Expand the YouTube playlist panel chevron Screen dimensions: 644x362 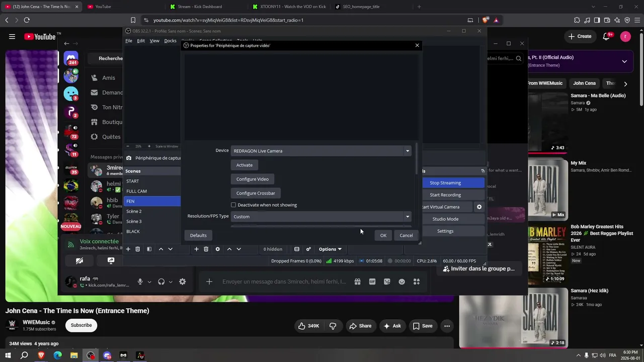click(624, 61)
